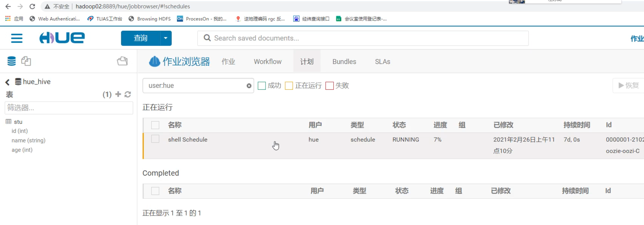Screen dimensions: 644x225
Task: Click the 作业 link at top right
Action: point(637,39)
